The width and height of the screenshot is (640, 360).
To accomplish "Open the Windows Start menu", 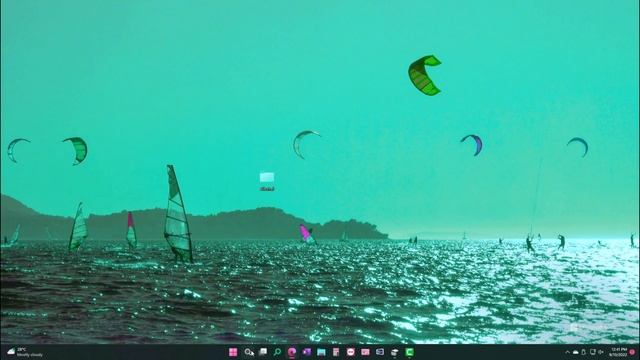I will [x=233, y=352].
